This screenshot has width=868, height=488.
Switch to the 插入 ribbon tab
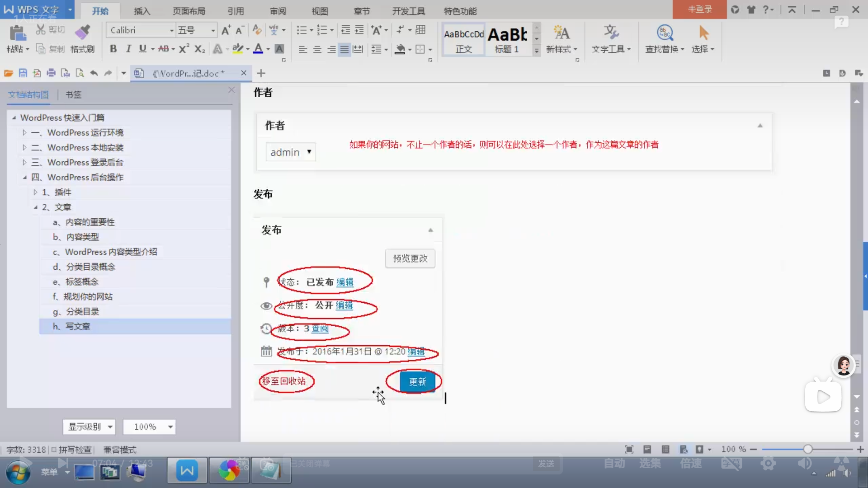tap(142, 11)
